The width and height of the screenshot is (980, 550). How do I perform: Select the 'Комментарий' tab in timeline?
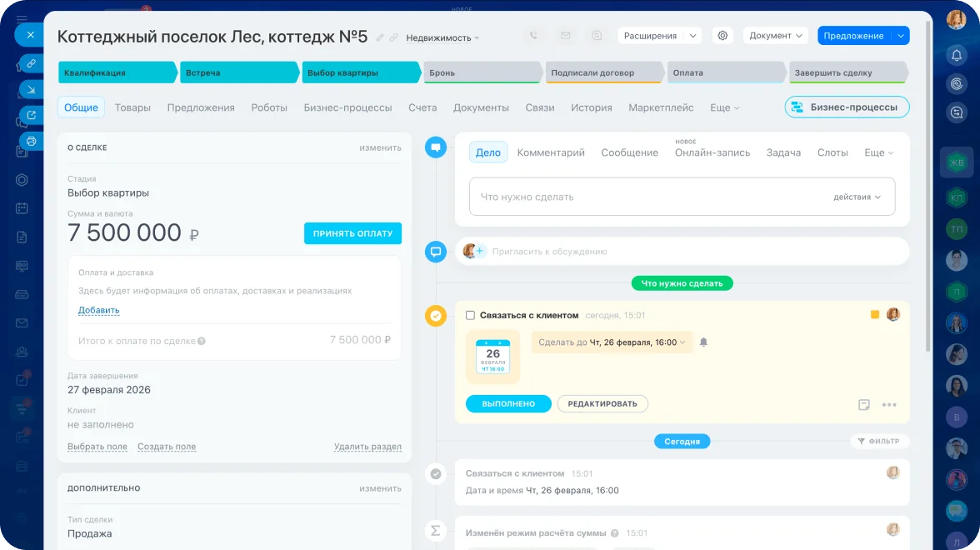coord(551,152)
